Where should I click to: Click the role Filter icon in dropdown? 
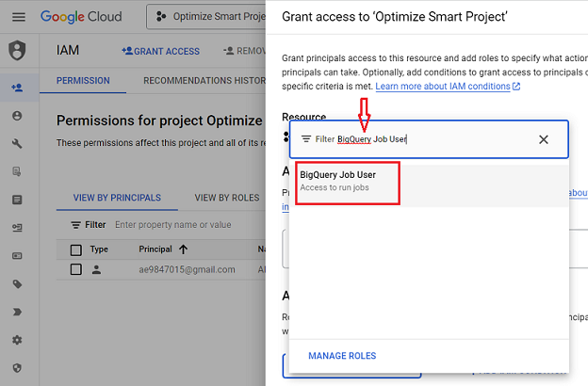coord(306,139)
